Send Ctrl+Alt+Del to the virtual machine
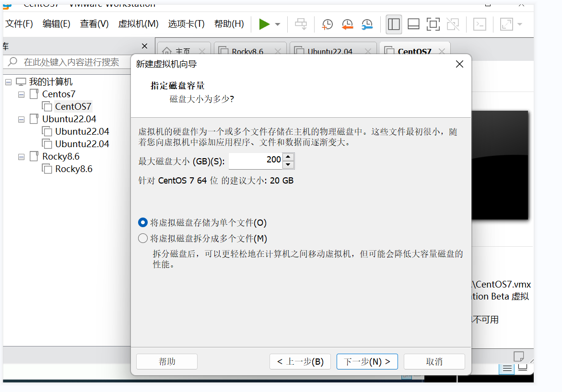 click(301, 24)
